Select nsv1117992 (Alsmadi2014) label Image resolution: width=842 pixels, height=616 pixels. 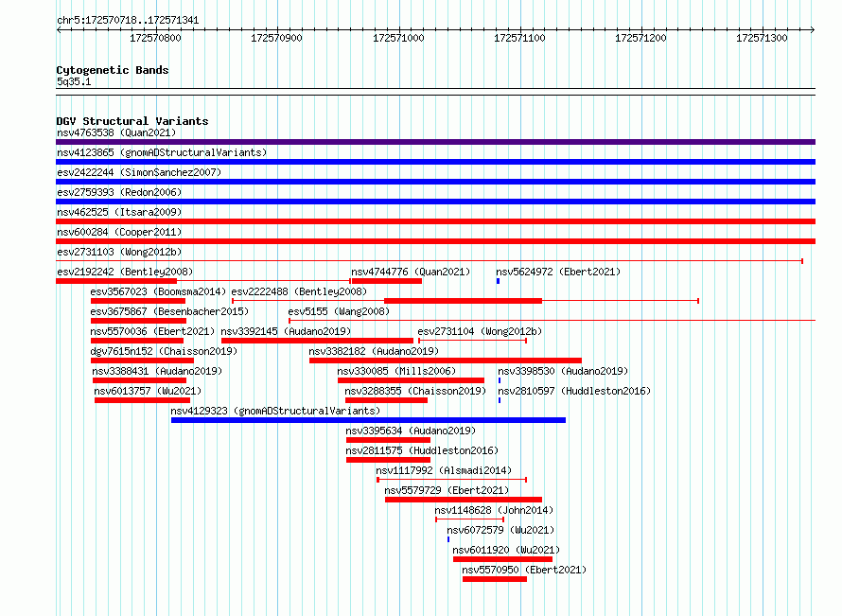pyautogui.click(x=444, y=470)
